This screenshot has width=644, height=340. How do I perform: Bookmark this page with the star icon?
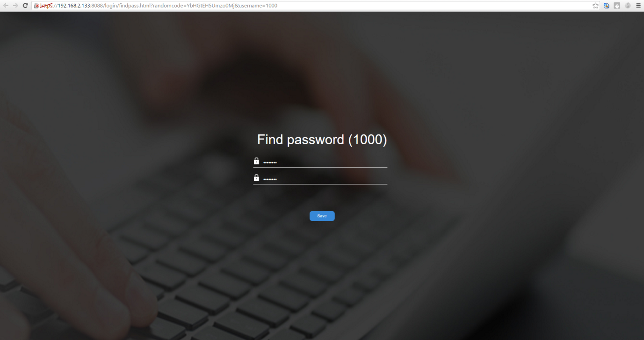click(x=595, y=6)
